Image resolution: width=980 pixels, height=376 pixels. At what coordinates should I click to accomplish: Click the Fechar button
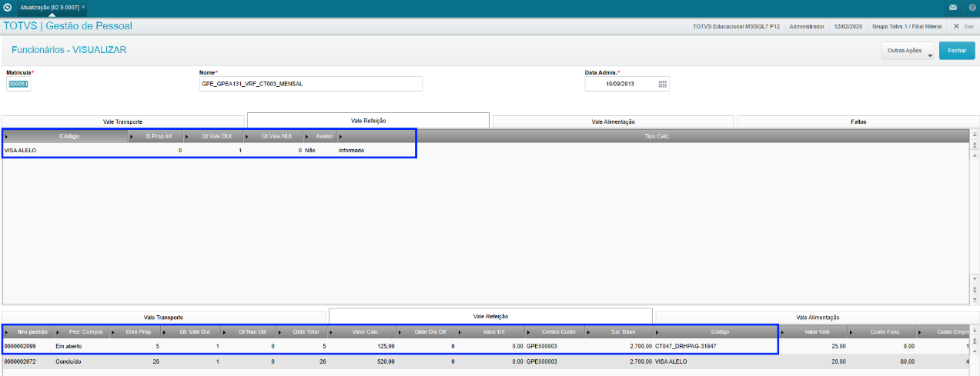pos(957,50)
